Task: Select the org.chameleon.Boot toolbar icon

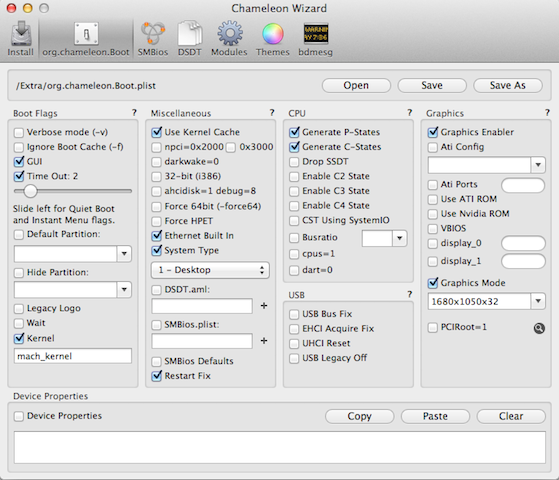Action: 86,39
